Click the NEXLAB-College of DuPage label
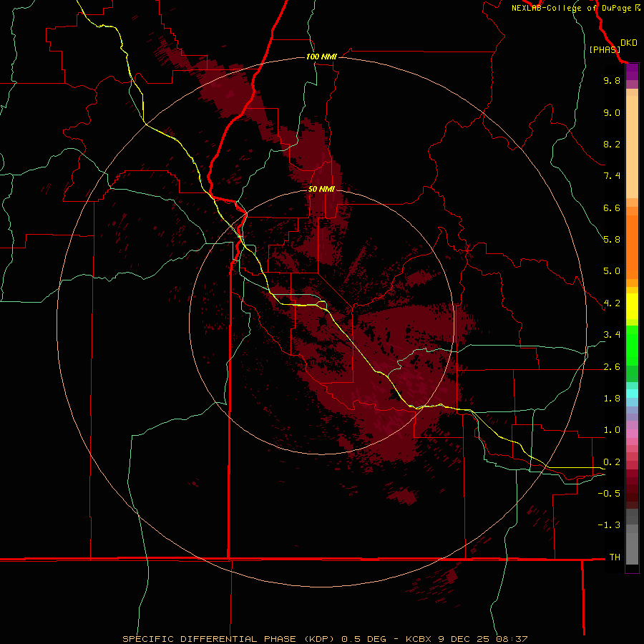The height and width of the screenshot is (644, 644). click(576, 8)
